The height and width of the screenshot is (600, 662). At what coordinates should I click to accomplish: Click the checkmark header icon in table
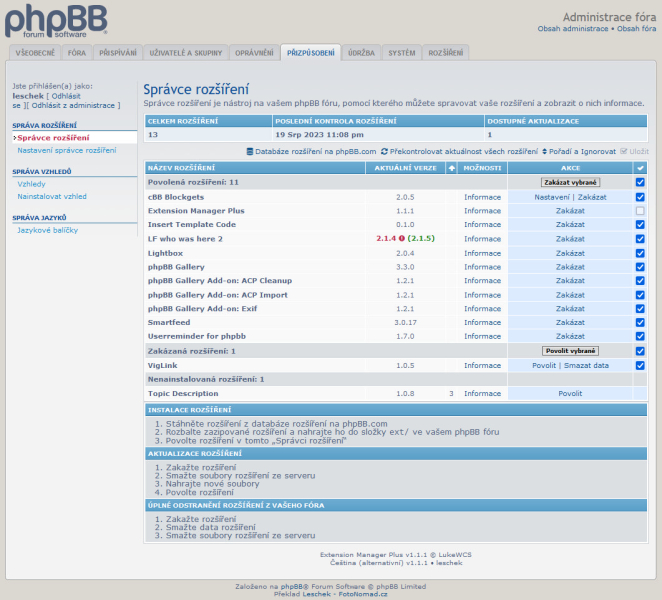640,168
